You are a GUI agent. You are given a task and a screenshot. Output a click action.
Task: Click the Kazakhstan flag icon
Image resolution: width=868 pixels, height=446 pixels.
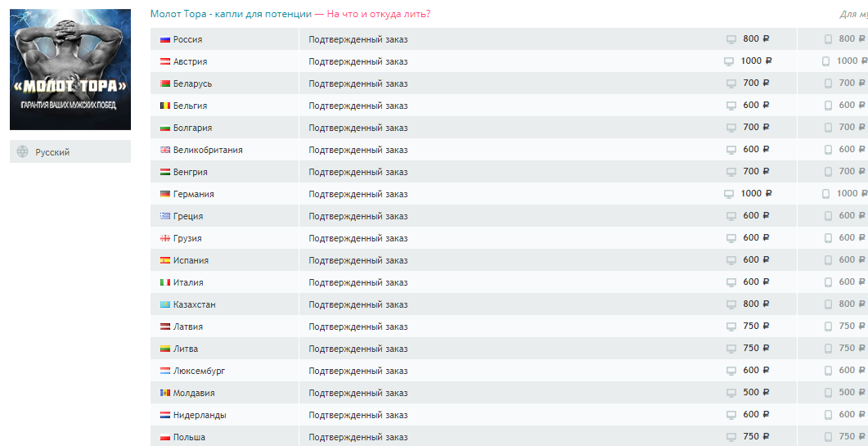pyautogui.click(x=164, y=304)
